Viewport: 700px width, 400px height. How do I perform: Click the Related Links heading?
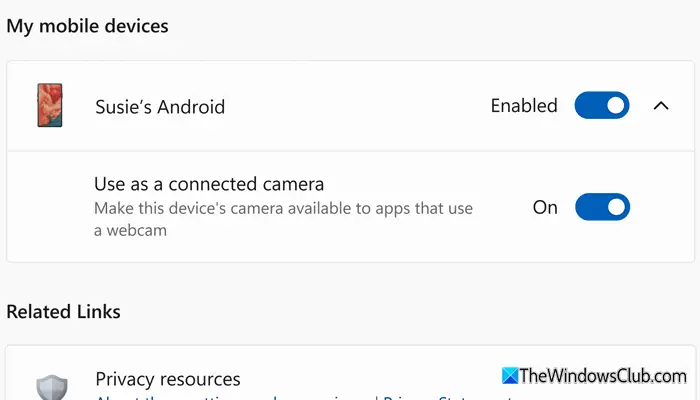(63, 312)
